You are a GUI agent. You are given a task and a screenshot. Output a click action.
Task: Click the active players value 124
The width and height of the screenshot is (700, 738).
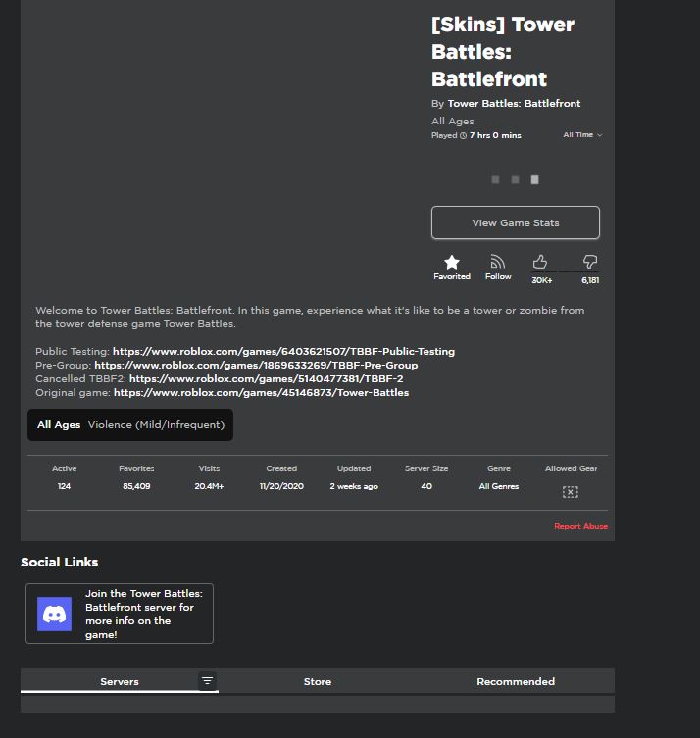pos(64,486)
